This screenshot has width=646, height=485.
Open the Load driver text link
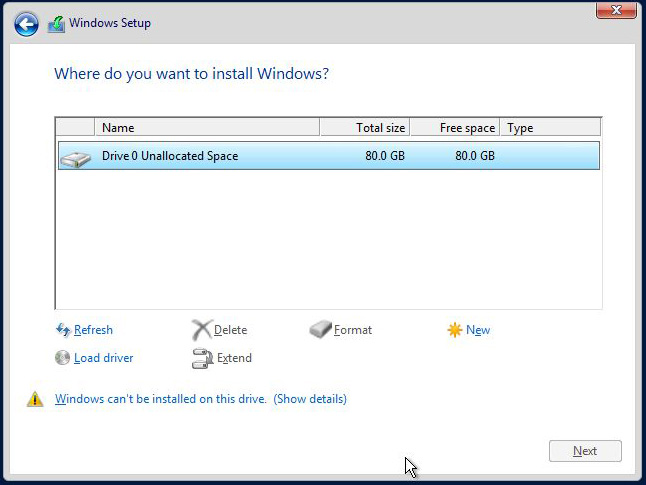click(x=103, y=358)
